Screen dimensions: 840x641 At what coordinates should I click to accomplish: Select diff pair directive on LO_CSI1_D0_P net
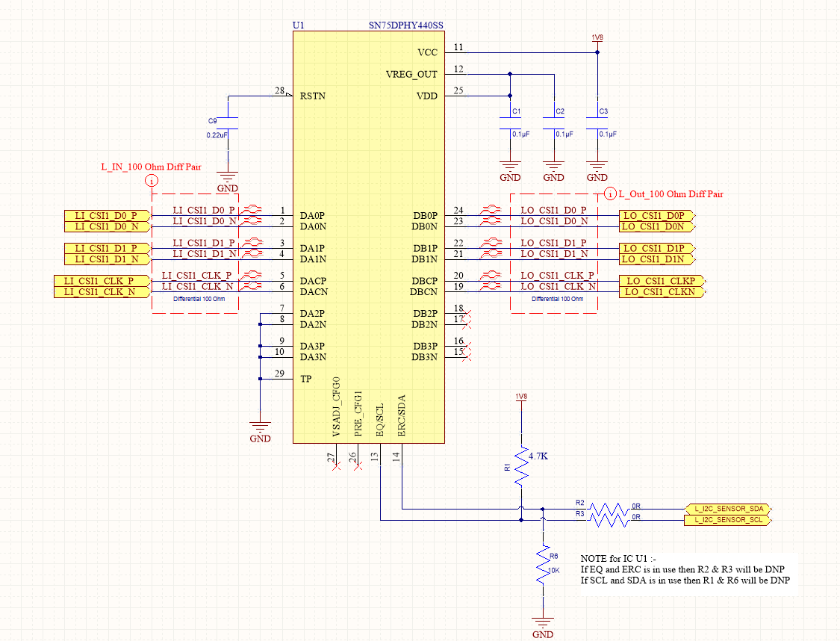pyautogui.click(x=490, y=209)
